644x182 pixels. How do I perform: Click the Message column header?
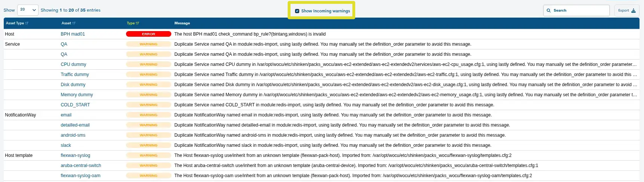point(182,23)
